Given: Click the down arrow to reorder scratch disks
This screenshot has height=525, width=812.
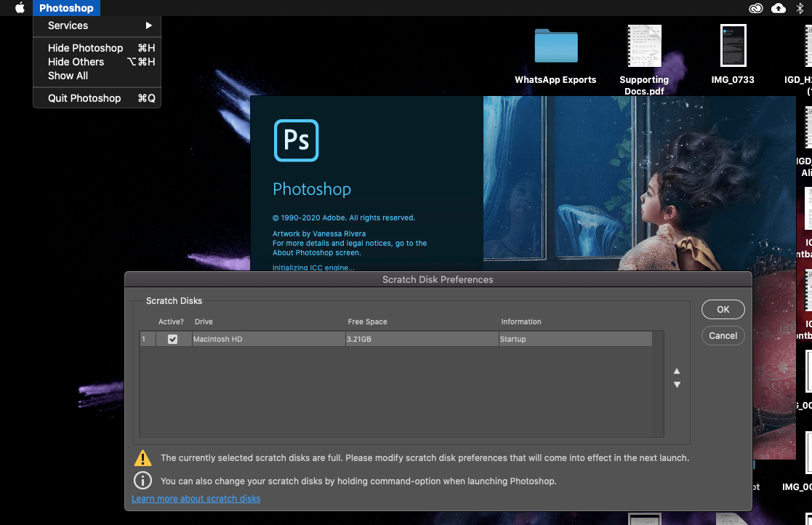Looking at the screenshot, I should [x=676, y=384].
